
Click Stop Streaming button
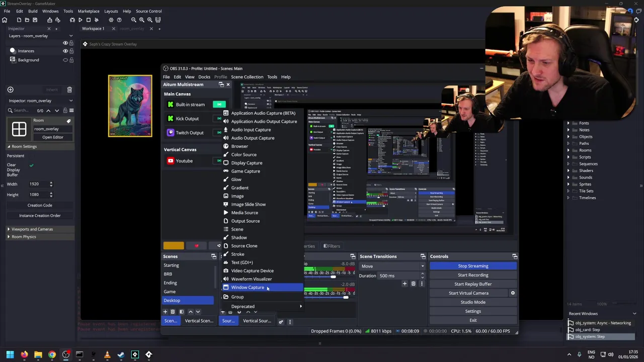[x=473, y=266]
